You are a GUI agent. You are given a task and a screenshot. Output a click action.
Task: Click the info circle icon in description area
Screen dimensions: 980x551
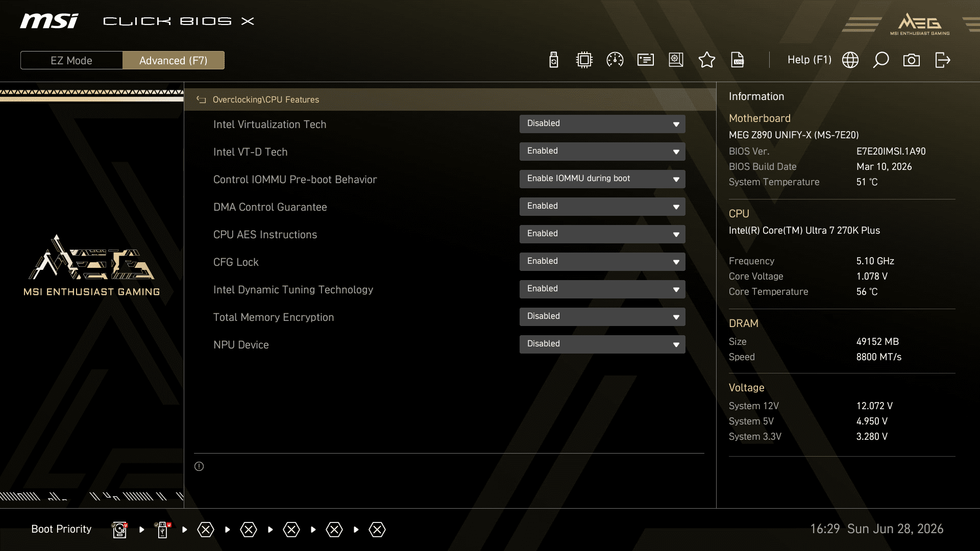click(x=199, y=466)
